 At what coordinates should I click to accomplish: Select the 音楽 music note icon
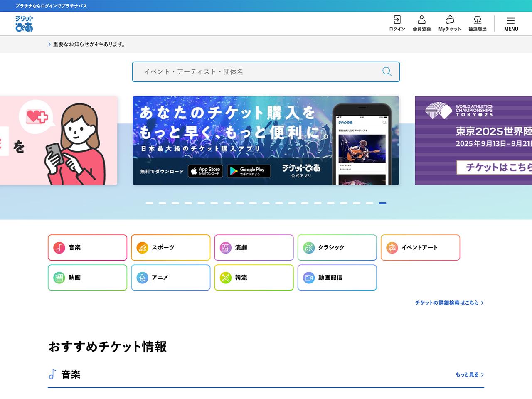point(59,247)
